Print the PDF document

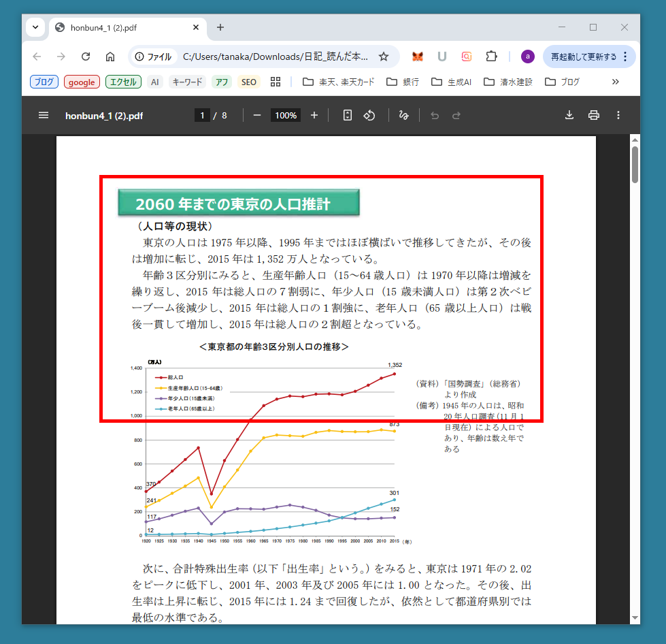coord(593,115)
